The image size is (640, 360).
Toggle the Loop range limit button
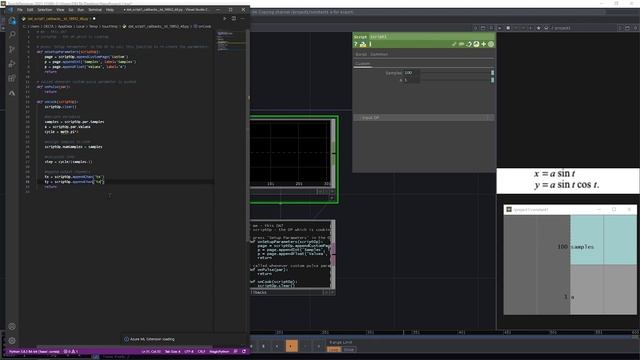point(333,350)
